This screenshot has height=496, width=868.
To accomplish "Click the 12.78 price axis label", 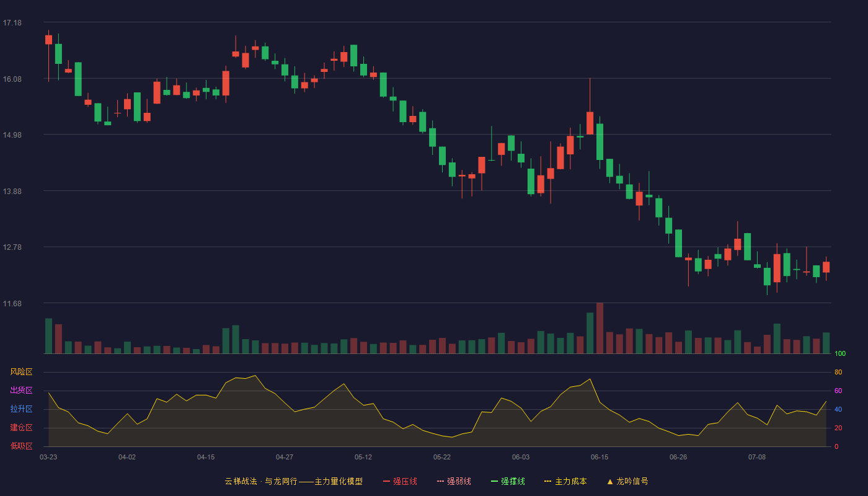I will [x=12, y=247].
